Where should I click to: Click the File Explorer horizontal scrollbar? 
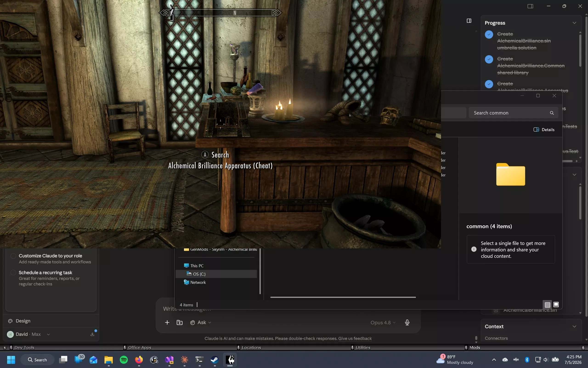pyautogui.click(x=343, y=297)
